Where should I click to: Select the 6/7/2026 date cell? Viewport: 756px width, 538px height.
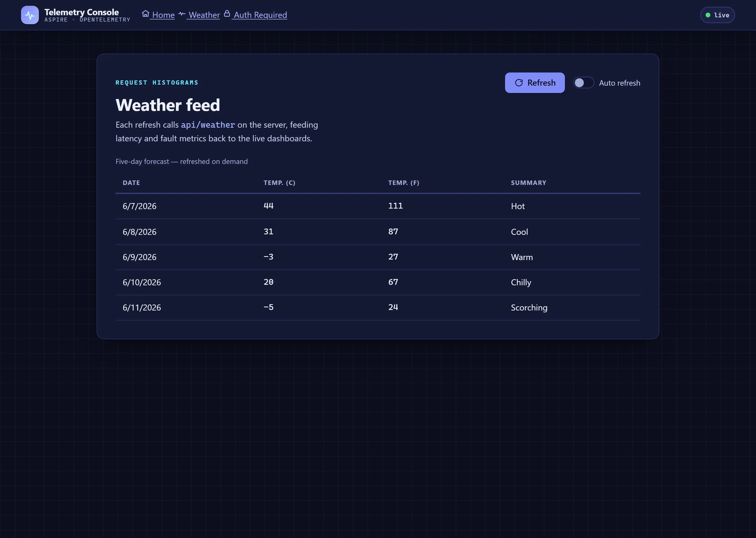click(139, 206)
